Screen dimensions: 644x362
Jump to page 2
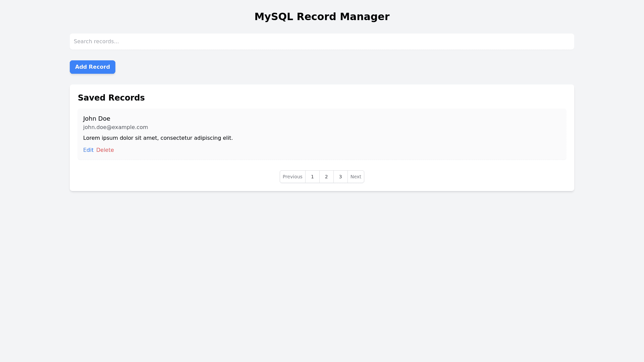point(326,177)
